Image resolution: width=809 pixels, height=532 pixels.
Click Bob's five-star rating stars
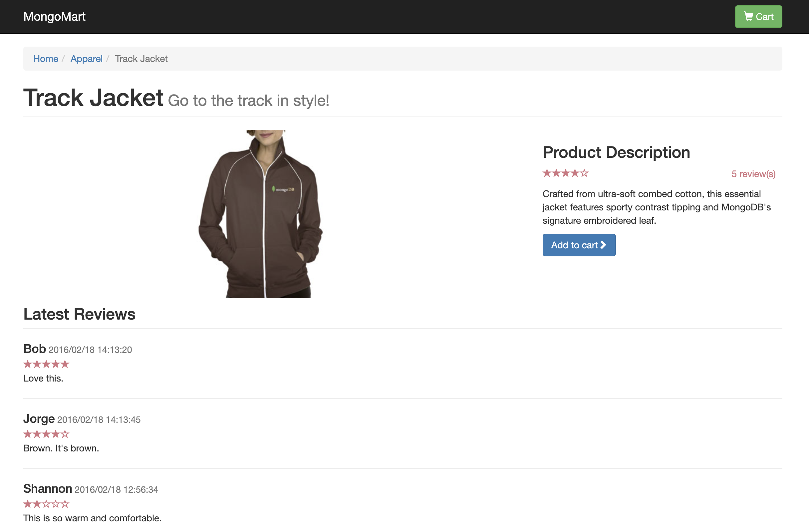click(46, 365)
